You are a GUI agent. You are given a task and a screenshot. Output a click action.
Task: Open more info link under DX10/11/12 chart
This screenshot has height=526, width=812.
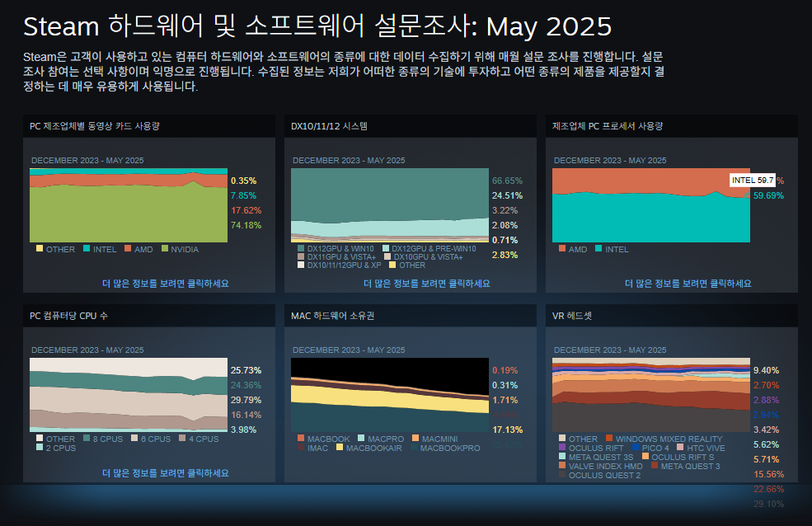pos(427,284)
